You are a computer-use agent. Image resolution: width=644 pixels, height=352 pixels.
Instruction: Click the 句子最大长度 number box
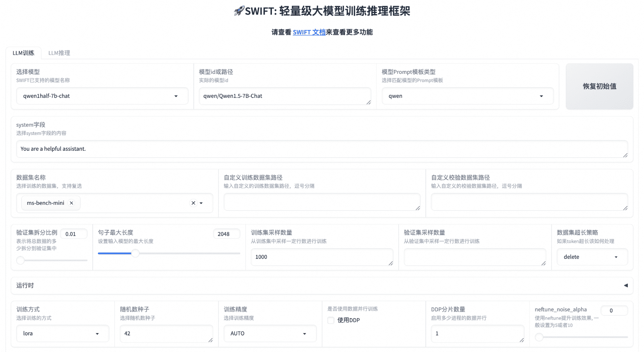227,234
